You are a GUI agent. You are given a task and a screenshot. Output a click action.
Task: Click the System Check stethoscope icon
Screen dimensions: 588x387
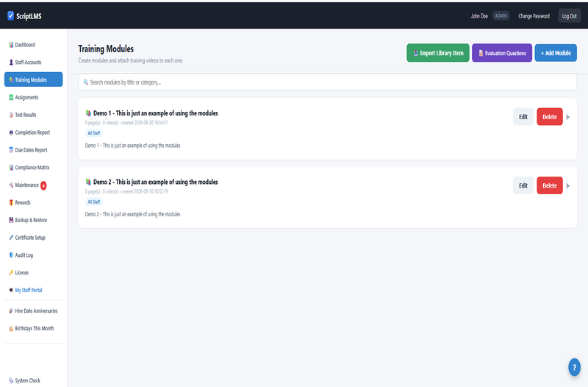pos(11,380)
